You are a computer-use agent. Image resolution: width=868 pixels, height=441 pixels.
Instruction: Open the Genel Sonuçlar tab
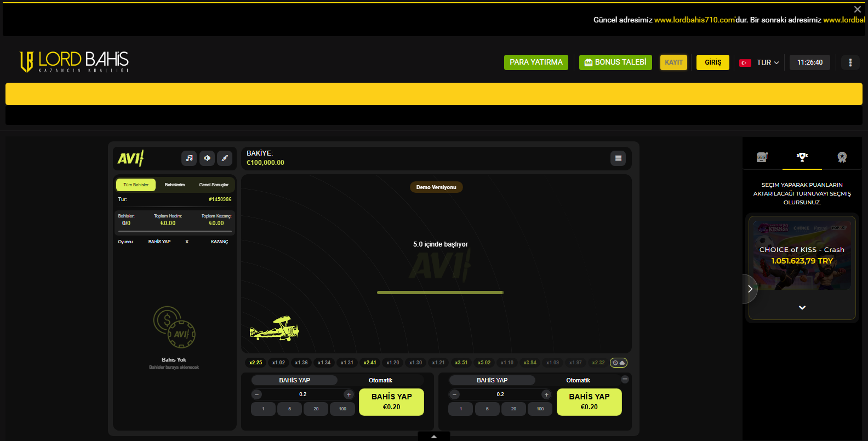[214, 185]
